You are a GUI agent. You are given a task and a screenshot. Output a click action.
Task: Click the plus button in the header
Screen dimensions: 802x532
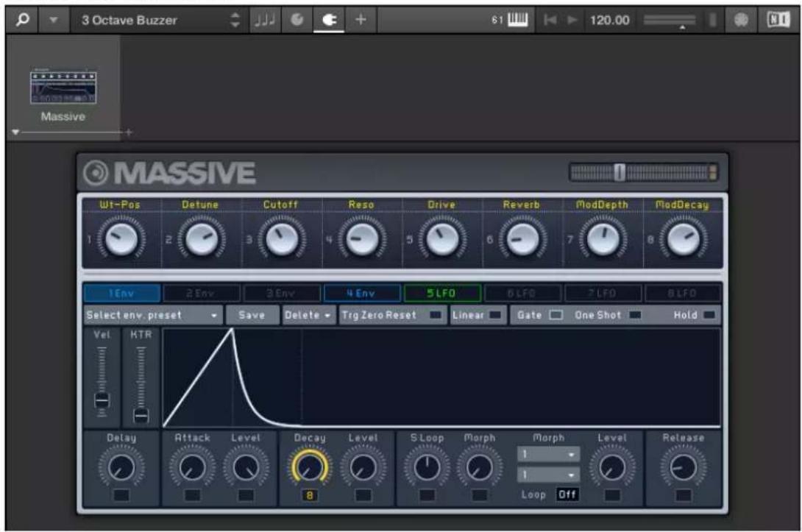[361, 20]
